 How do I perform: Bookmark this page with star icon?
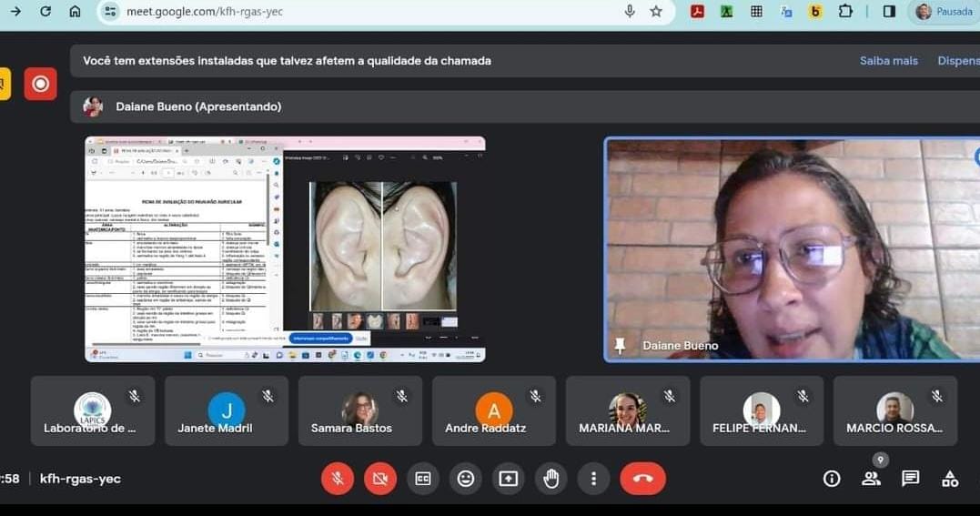[x=656, y=11]
